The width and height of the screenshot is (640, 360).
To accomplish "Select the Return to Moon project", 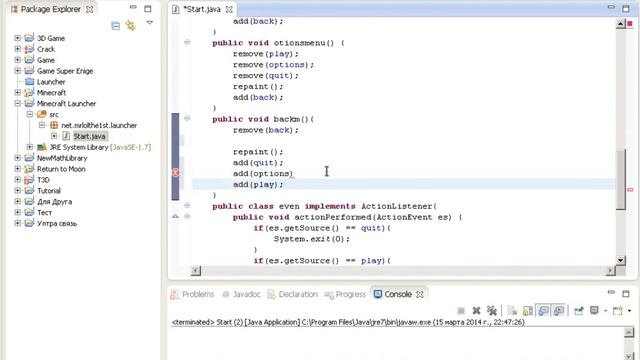I will (x=61, y=169).
